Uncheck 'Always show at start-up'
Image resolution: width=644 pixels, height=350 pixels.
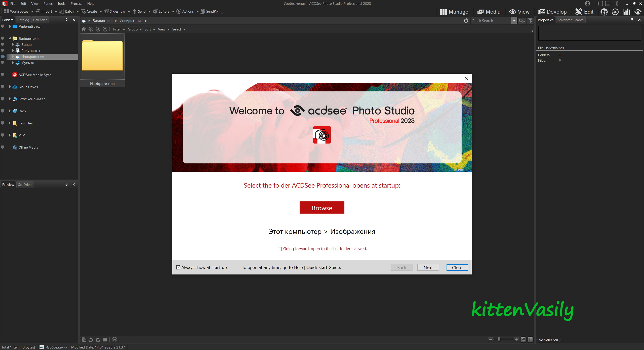(x=178, y=267)
